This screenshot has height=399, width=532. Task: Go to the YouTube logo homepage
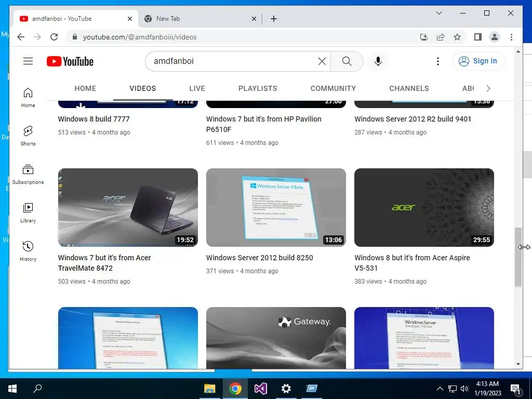pos(70,61)
